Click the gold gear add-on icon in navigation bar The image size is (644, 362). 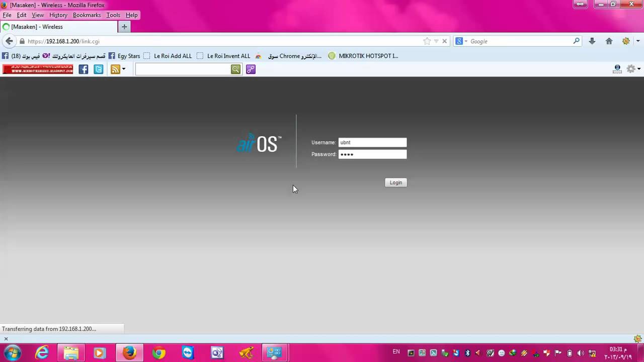click(626, 41)
